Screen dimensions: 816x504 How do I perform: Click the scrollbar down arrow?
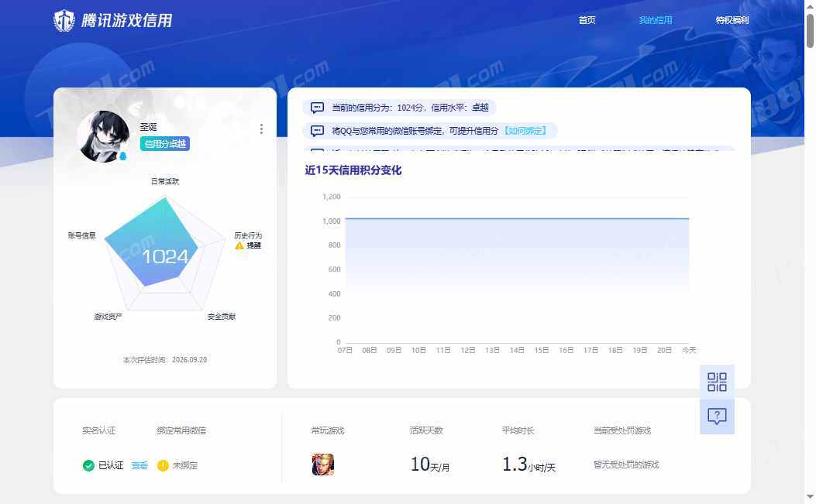[x=810, y=497]
